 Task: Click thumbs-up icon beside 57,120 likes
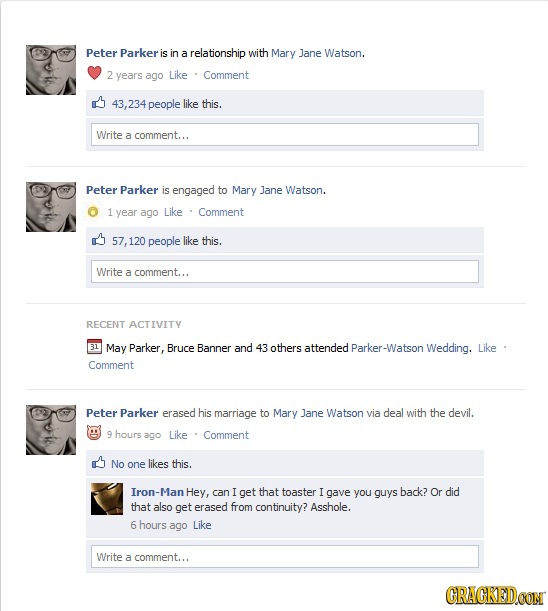[99, 240]
